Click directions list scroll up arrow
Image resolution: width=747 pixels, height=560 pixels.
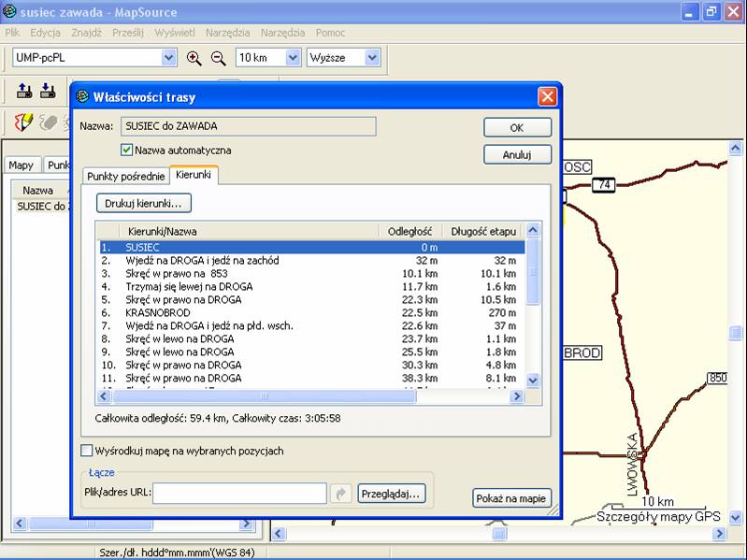coord(533,231)
